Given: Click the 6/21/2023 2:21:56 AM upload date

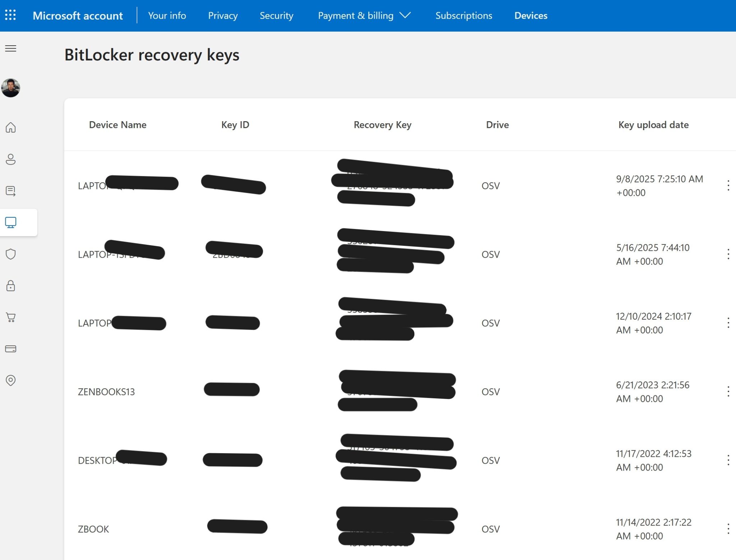Looking at the screenshot, I should [653, 391].
